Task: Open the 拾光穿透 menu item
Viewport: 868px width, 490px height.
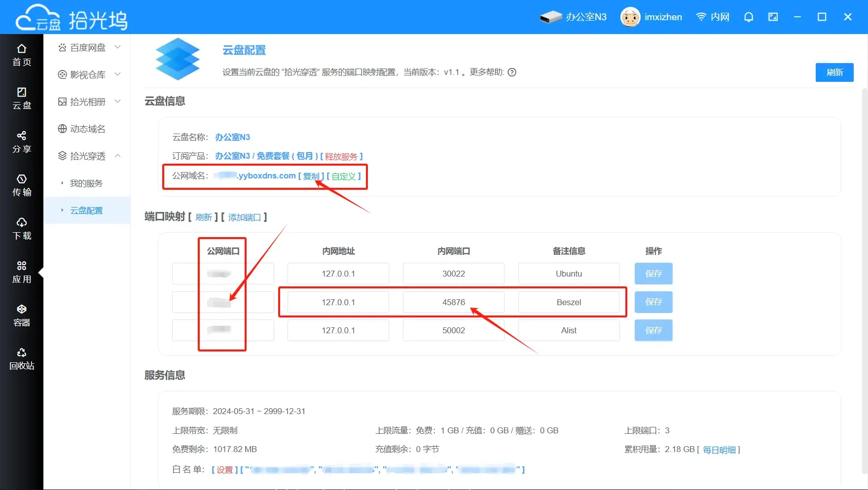Action: (87, 156)
